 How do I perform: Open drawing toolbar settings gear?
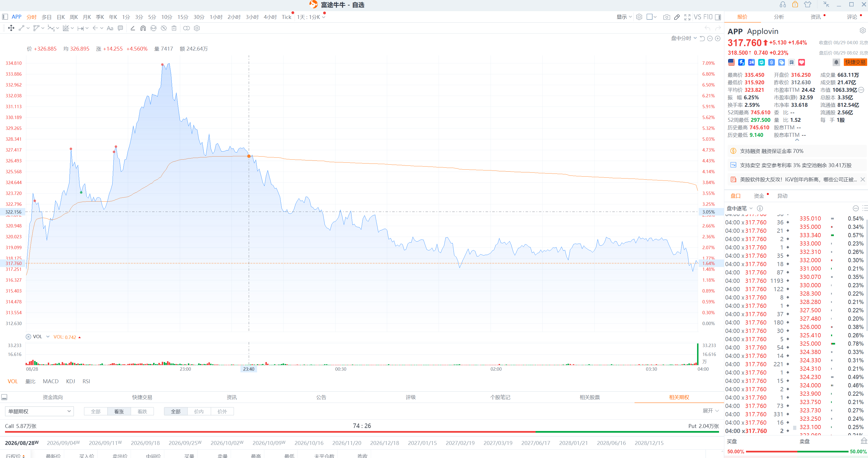pos(197,28)
